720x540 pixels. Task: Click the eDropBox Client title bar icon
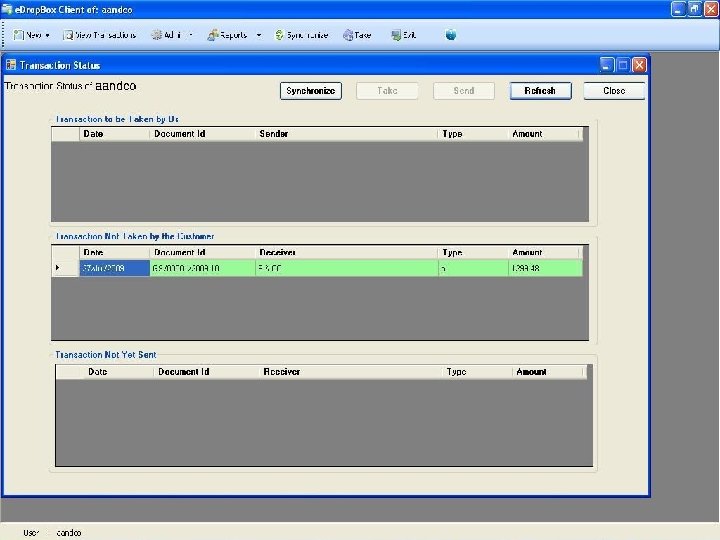7,9
